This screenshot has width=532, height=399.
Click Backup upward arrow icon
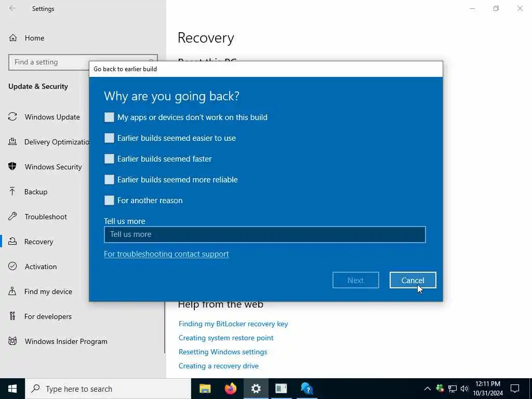[x=12, y=191]
